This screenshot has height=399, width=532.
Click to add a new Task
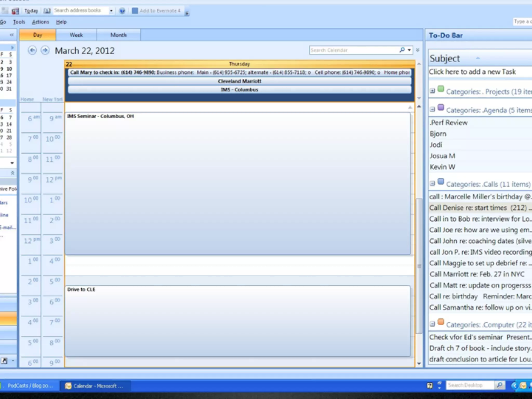pos(472,72)
